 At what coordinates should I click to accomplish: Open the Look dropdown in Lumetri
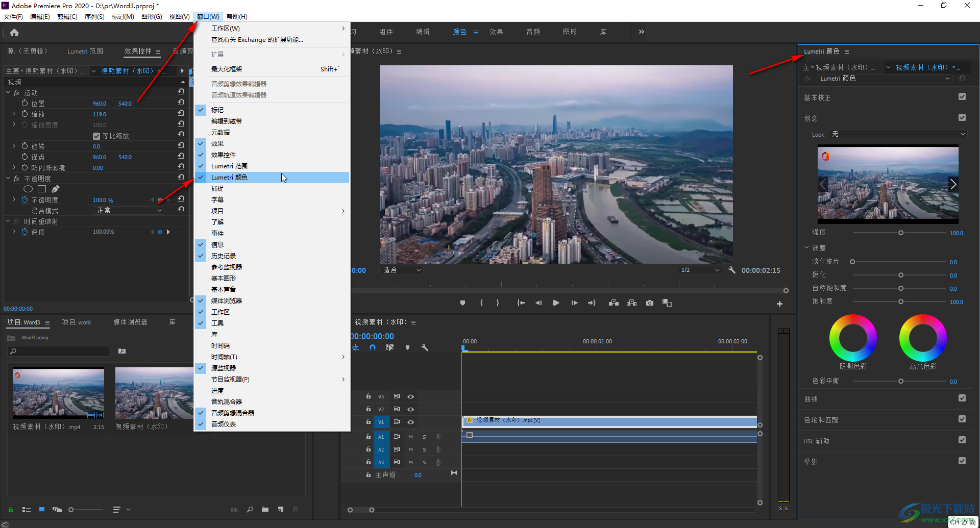898,134
